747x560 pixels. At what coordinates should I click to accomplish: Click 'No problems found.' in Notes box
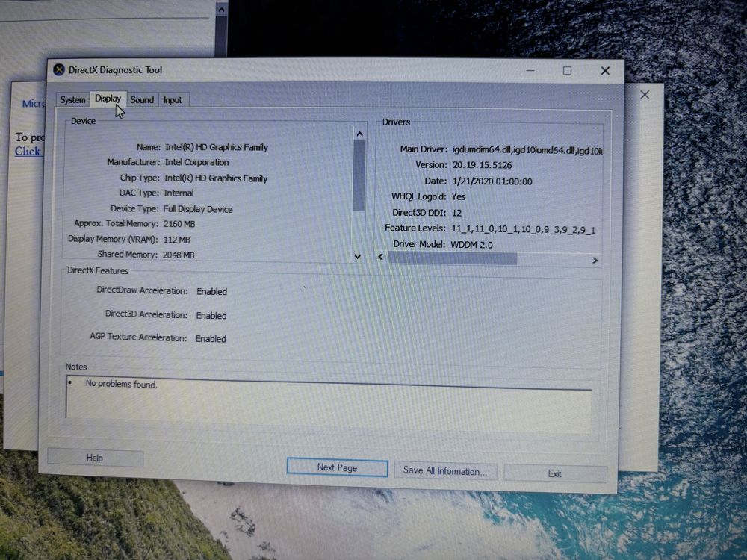coord(121,384)
